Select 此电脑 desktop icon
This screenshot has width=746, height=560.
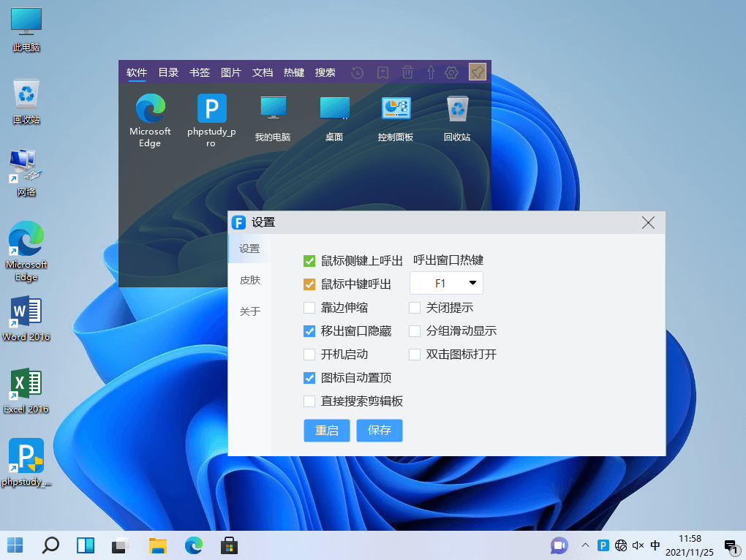pyautogui.click(x=26, y=29)
